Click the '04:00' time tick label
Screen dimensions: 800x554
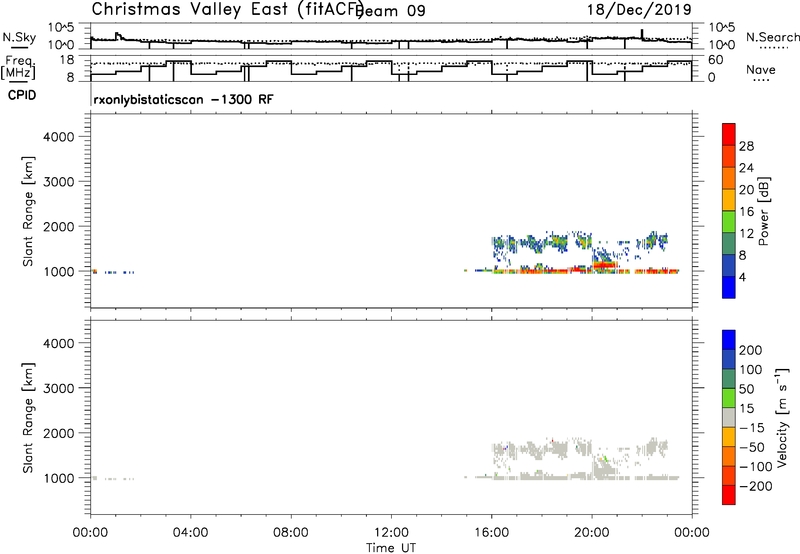coord(191,533)
